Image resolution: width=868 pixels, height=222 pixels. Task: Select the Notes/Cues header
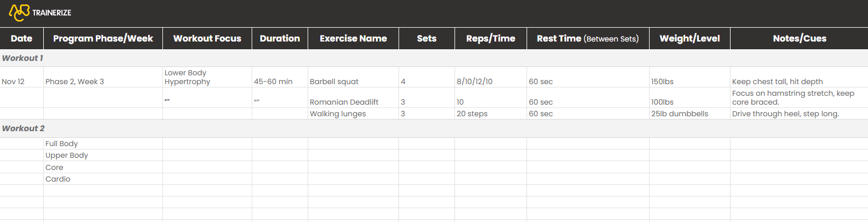[799, 38]
